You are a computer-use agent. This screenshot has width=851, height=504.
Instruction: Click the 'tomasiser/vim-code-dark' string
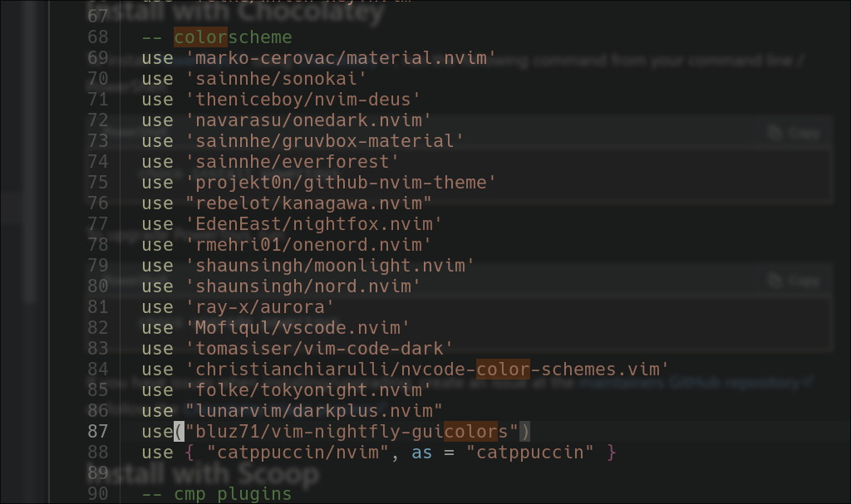(x=319, y=348)
